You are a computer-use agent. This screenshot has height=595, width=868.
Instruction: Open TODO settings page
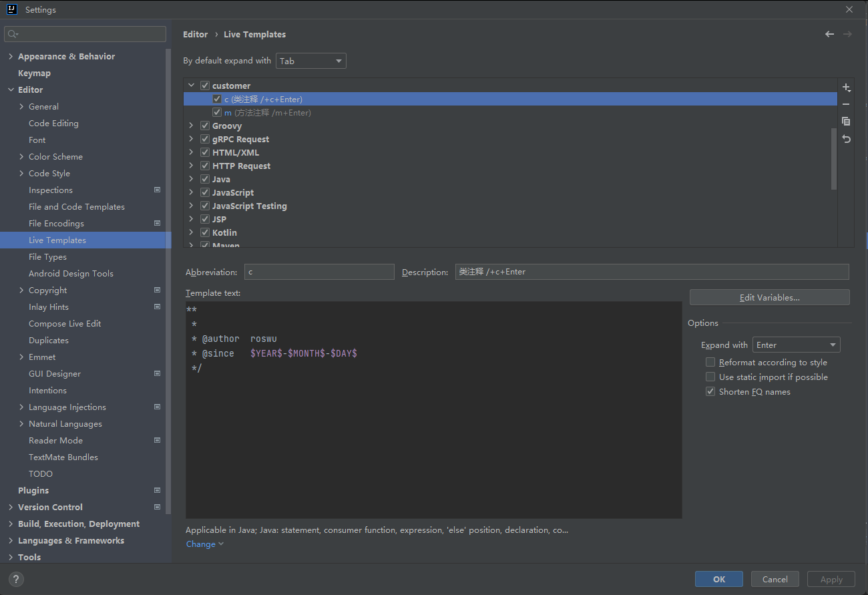pos(41,473)
